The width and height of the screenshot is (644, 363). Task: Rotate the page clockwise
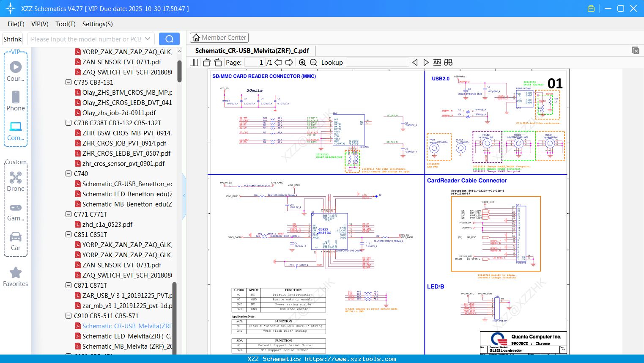point(218,63)
